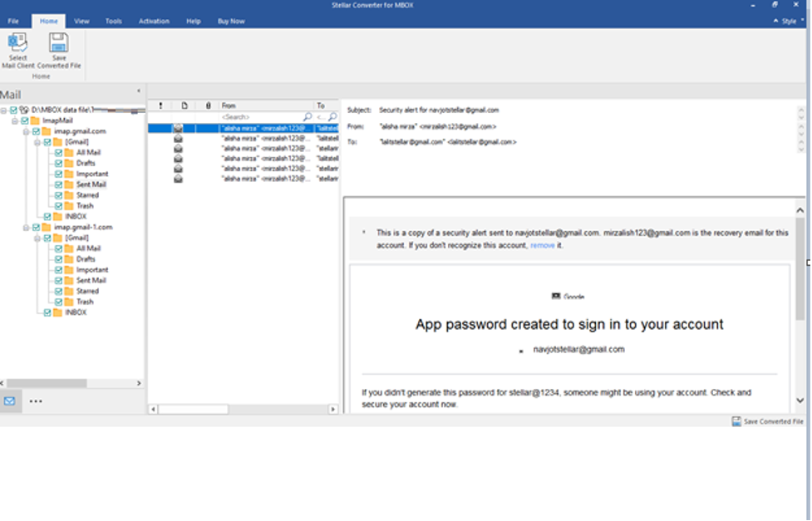
Task: Collapse the imap.gmail.com tree node
Action: (x=26, y=131)
